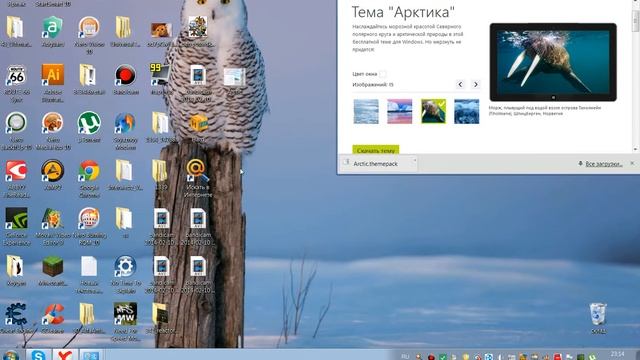Screen dimensions: 640x360
Task: Open the yellow box archive icon
Action: click(x=198, y=123)
